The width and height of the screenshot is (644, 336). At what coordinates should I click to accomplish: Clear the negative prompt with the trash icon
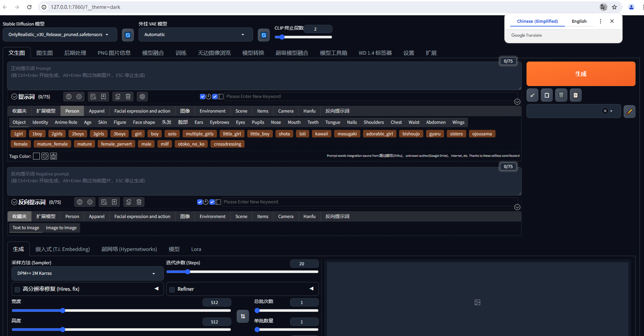click(139, 202)
